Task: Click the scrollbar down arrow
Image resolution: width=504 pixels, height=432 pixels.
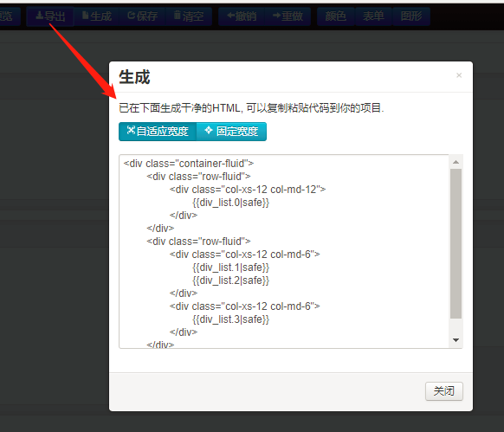Action: 456,340
